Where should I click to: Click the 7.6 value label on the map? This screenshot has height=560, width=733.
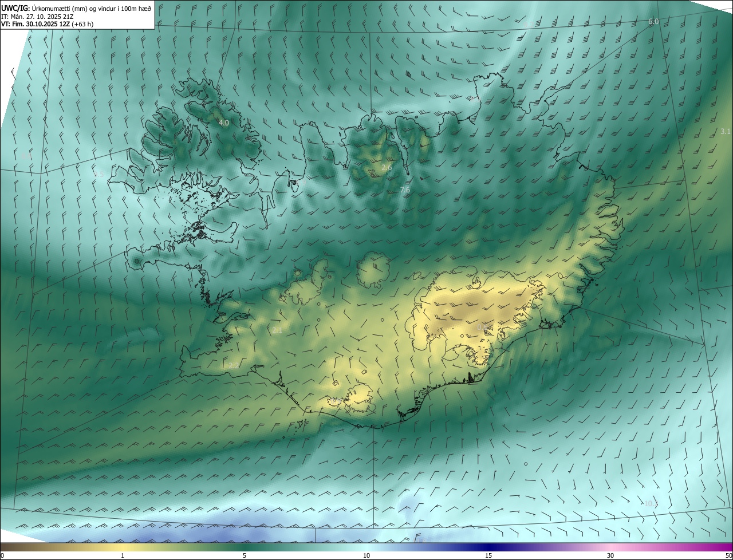(405, 190)
